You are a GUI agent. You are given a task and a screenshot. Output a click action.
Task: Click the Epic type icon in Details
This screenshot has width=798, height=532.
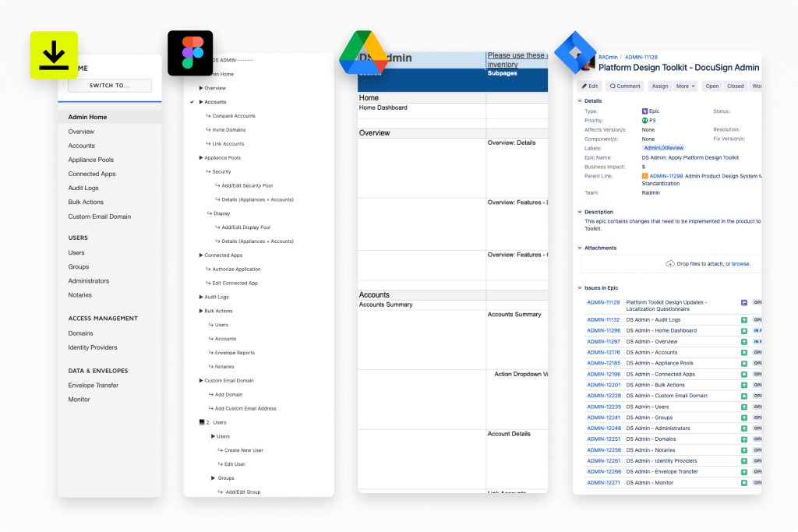point(644,111)
